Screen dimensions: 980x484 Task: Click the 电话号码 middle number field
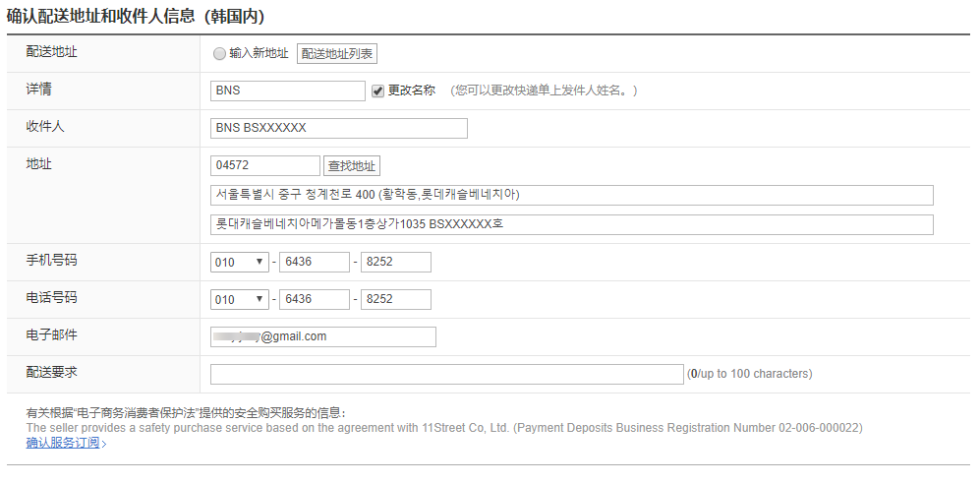point(315,299)
